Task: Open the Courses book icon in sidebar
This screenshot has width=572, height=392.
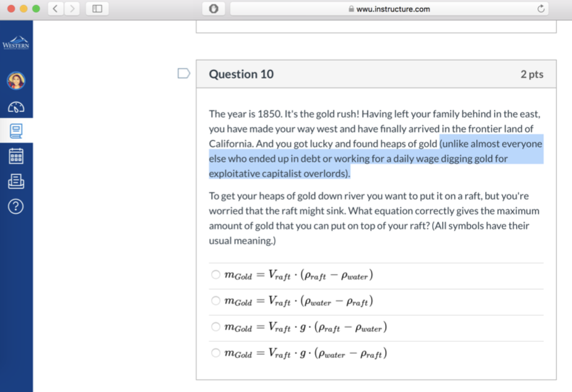Action: [x=15, y=130]
